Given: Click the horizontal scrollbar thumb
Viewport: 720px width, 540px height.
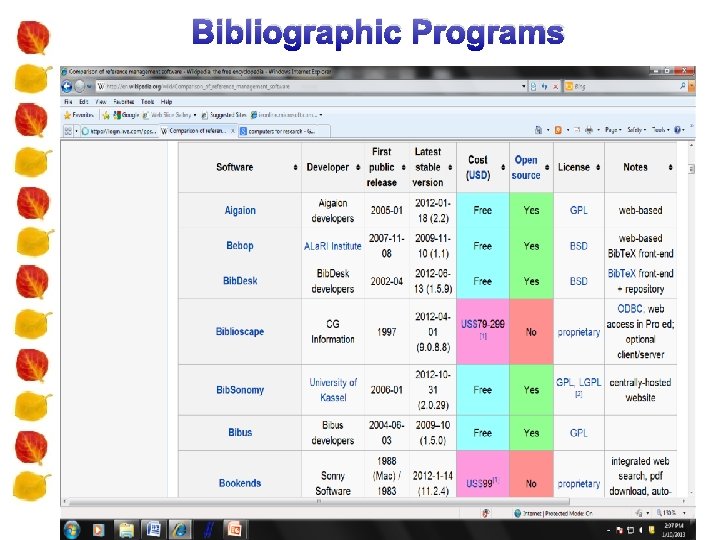Looking at the screenshot, I should click(319, 501).
